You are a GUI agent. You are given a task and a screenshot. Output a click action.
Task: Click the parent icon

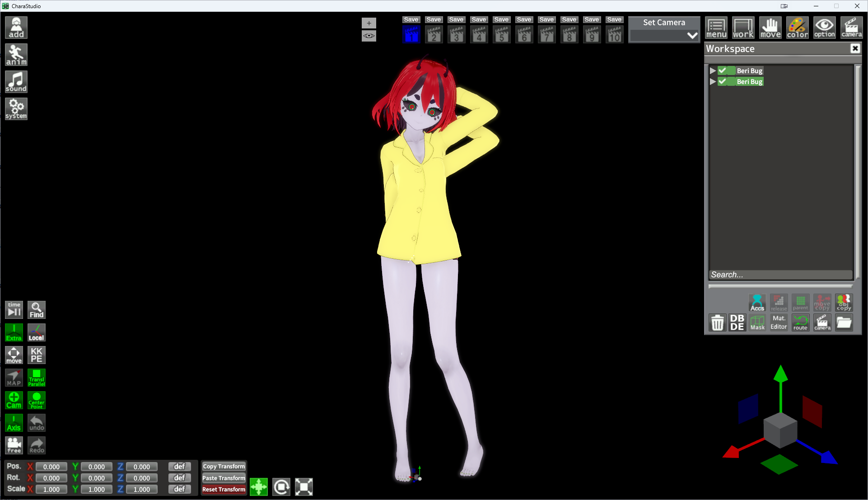801,303
